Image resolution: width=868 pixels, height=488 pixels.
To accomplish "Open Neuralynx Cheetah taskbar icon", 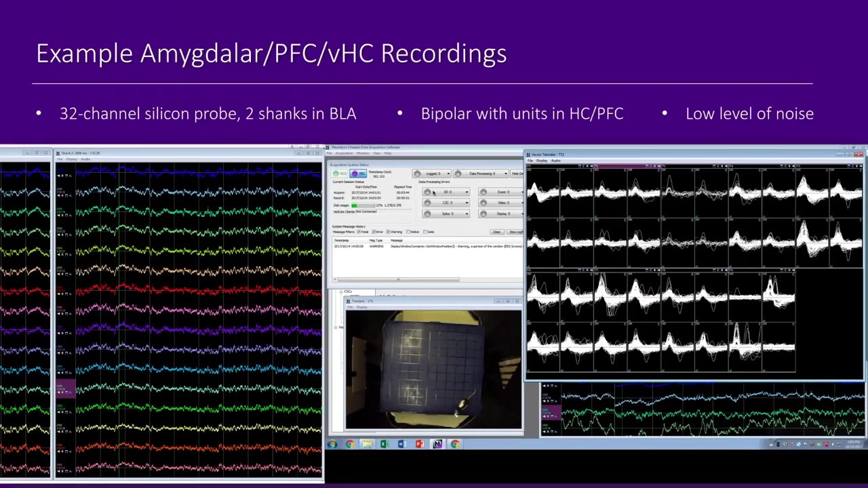I will pyautogui.click(x=437, y=444).
